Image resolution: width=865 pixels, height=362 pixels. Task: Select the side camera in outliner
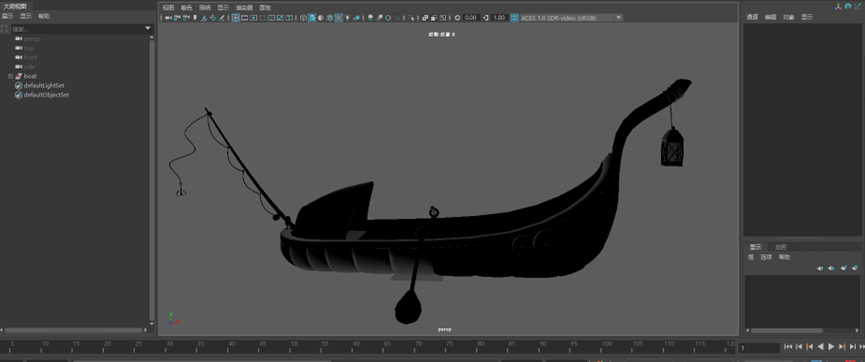tap(29, 67)
